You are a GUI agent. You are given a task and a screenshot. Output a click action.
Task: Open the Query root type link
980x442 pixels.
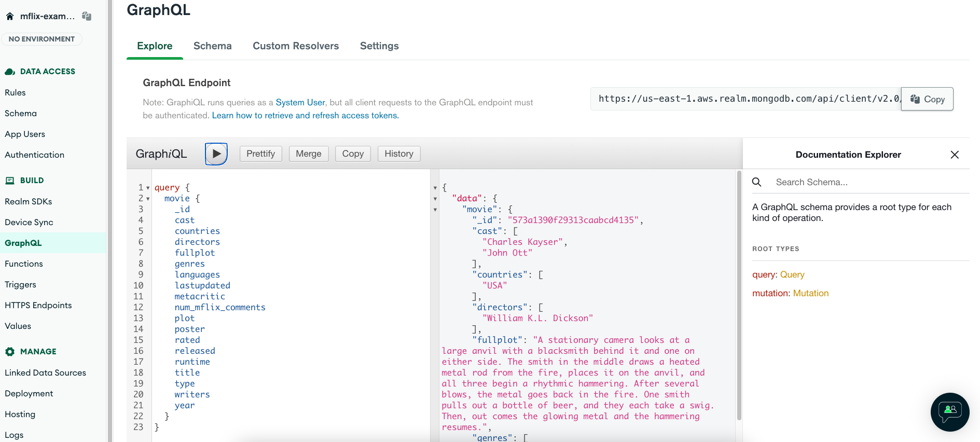click(792, 274)
